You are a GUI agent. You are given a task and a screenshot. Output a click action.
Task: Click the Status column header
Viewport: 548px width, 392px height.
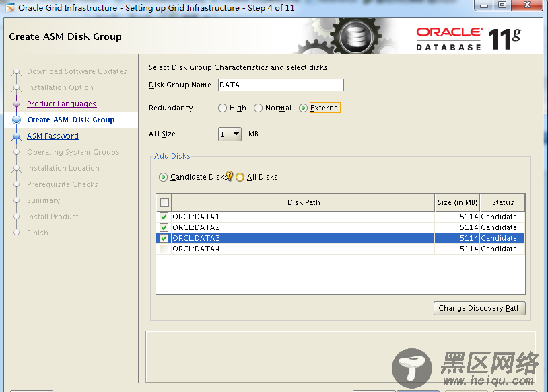click(x=503, y=202)
